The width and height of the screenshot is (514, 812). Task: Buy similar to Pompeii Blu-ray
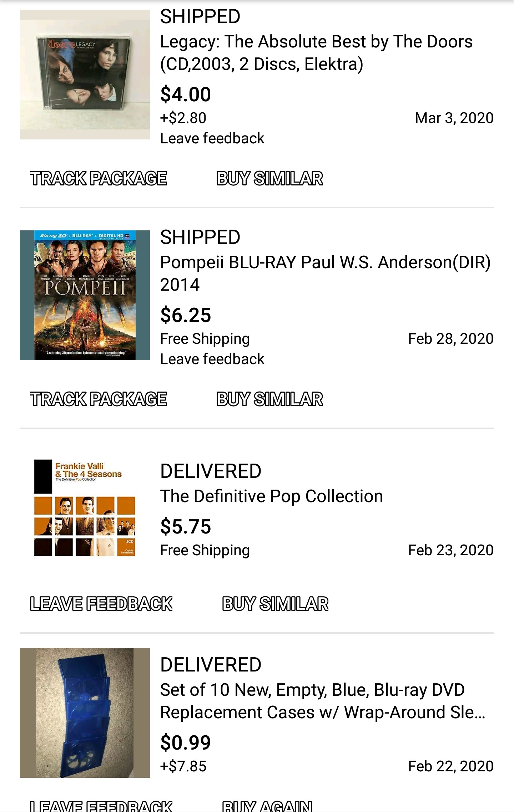point(269,399)
